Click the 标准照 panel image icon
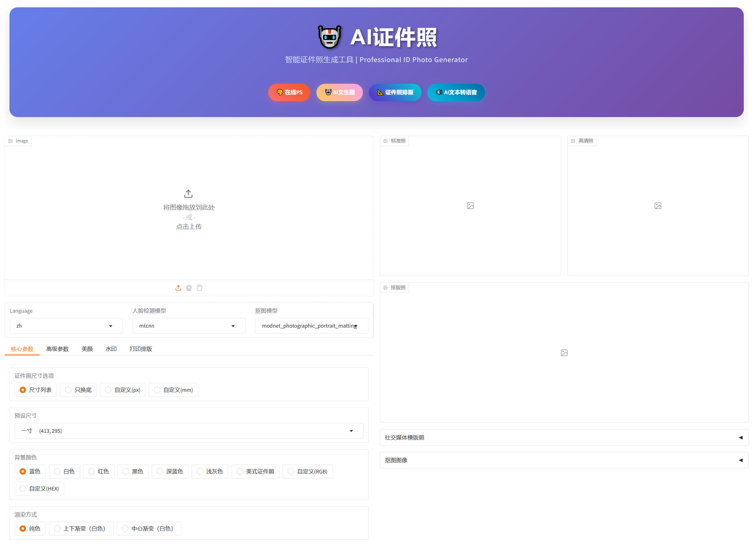The image size is (756, 544). click(470, 205)
